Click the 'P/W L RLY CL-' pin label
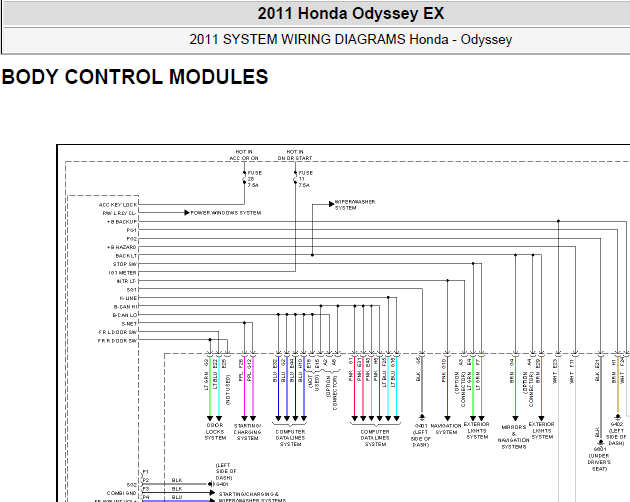Screen dimensions: 630x502 click(x=119, y=213)
